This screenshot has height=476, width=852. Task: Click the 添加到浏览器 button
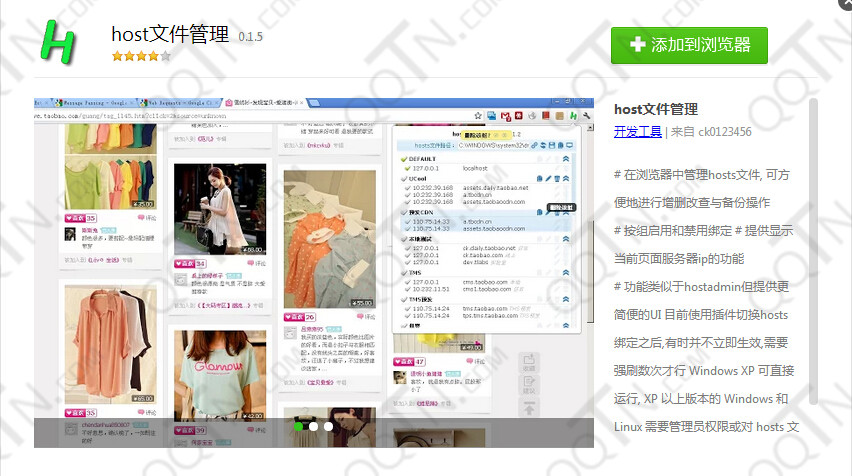689,45
